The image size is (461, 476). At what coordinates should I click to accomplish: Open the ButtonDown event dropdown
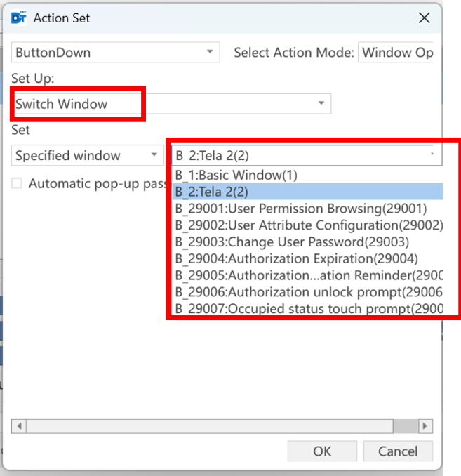(115, 53)
